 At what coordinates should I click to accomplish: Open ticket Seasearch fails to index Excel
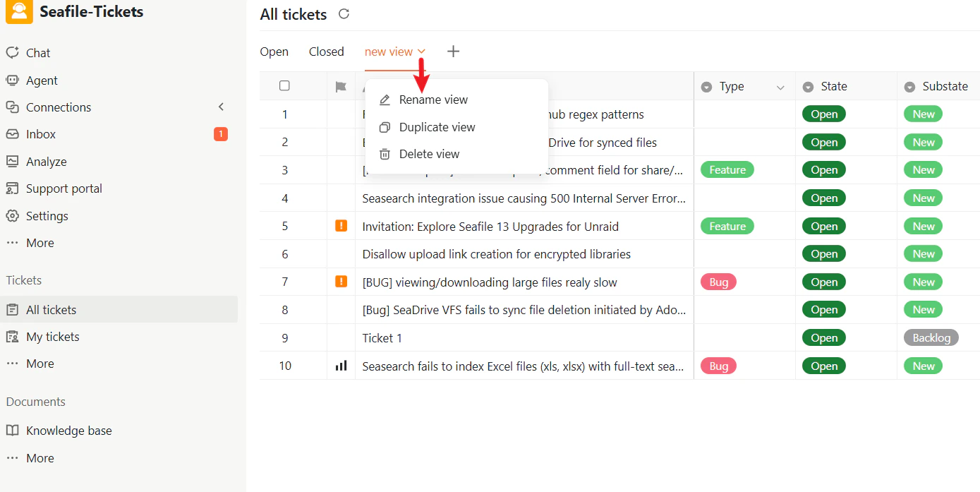pyautogui.click(x=523, y=366)
